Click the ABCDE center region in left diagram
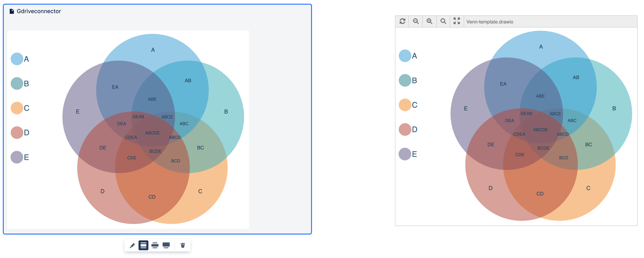The height and width of the screenshot is (258, 644). tap(152, 133)
